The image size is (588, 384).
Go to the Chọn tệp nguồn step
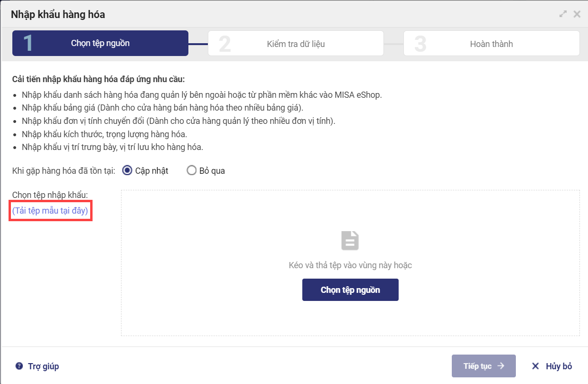[100, 43]
